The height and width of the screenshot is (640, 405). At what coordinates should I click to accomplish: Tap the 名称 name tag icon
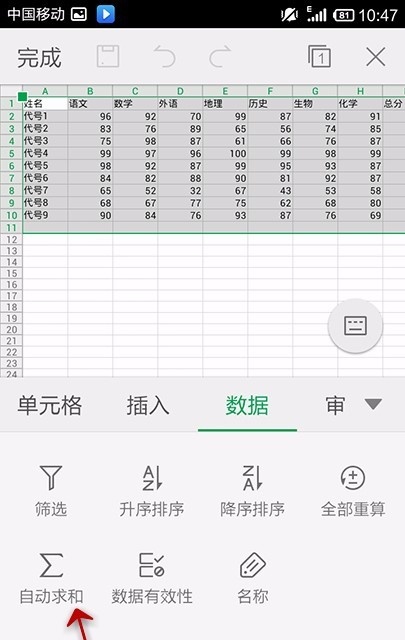(x=253, y=565)
